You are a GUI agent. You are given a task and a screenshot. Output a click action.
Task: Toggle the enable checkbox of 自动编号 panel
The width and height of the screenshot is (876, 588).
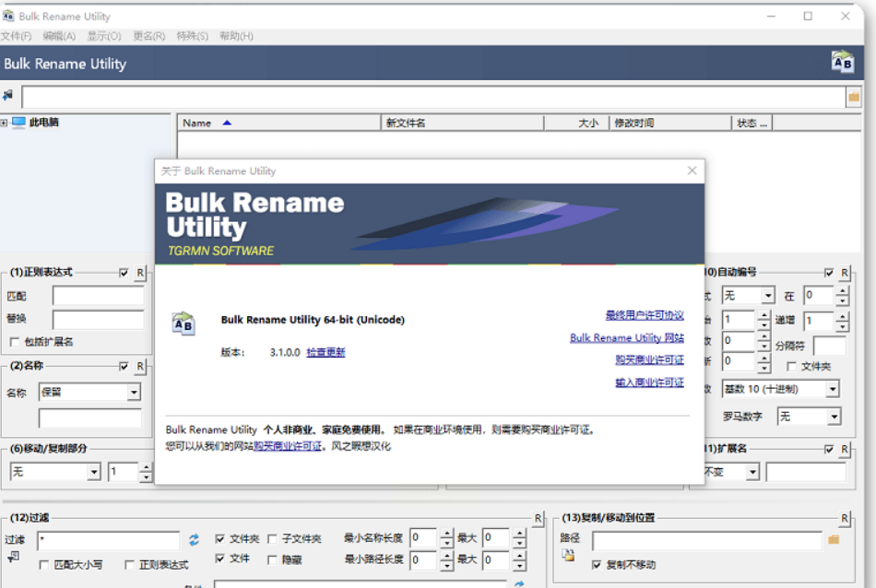(829, 273)
